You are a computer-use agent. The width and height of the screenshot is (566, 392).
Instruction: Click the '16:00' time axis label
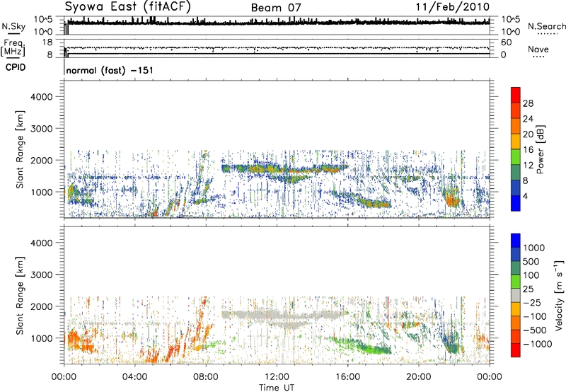click(x=347, y=377)
